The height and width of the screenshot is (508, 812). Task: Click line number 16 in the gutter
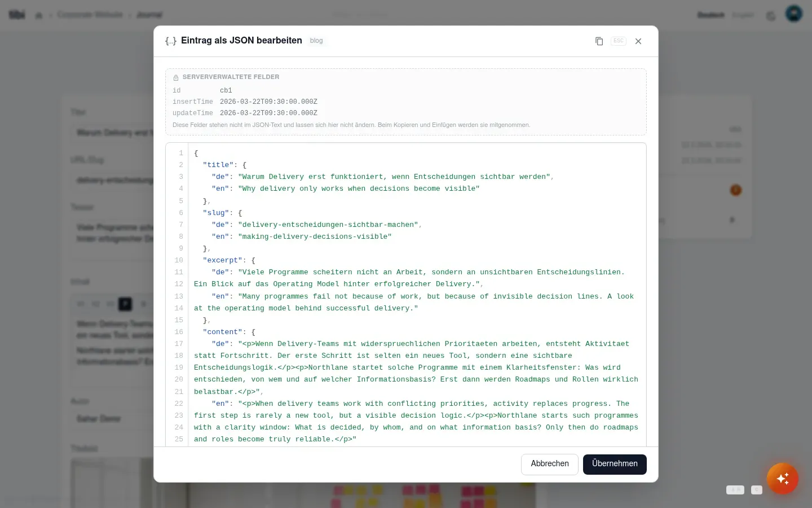pyautogui.click(x=179, y=332)
